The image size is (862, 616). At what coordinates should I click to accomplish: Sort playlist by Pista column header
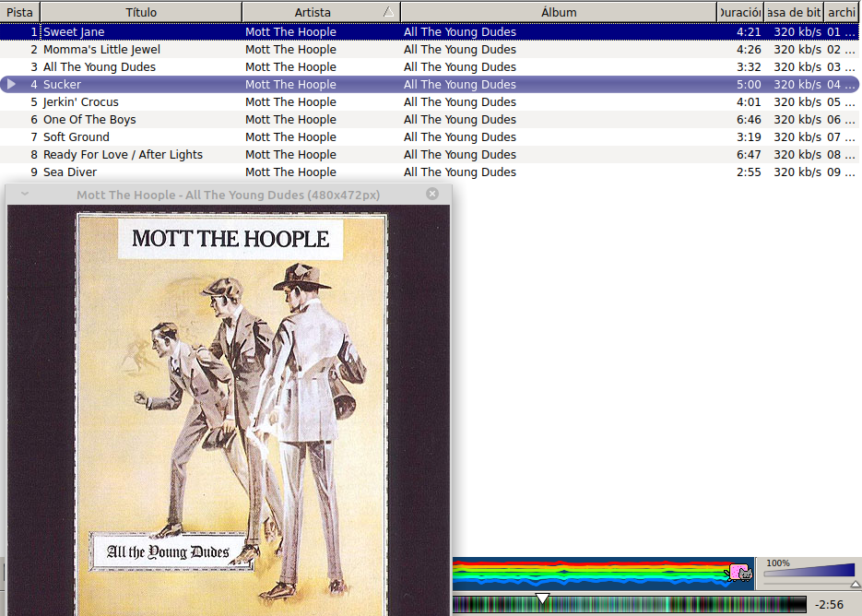[x=19, y=12]
